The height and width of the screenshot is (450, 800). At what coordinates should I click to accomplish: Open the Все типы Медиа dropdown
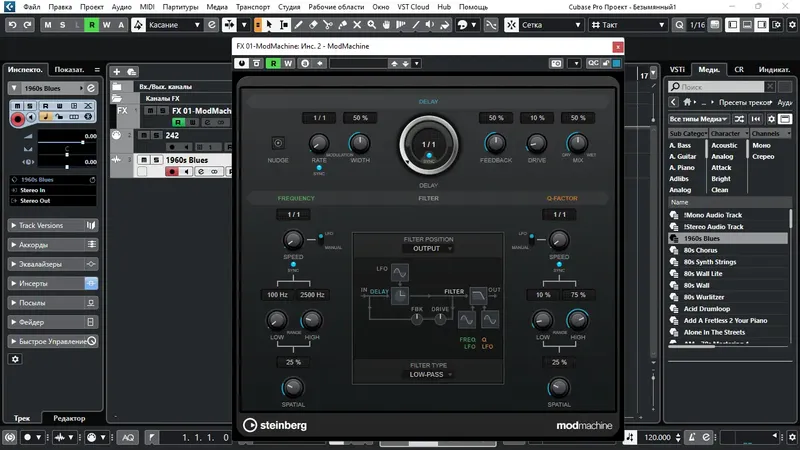(698, 119)
